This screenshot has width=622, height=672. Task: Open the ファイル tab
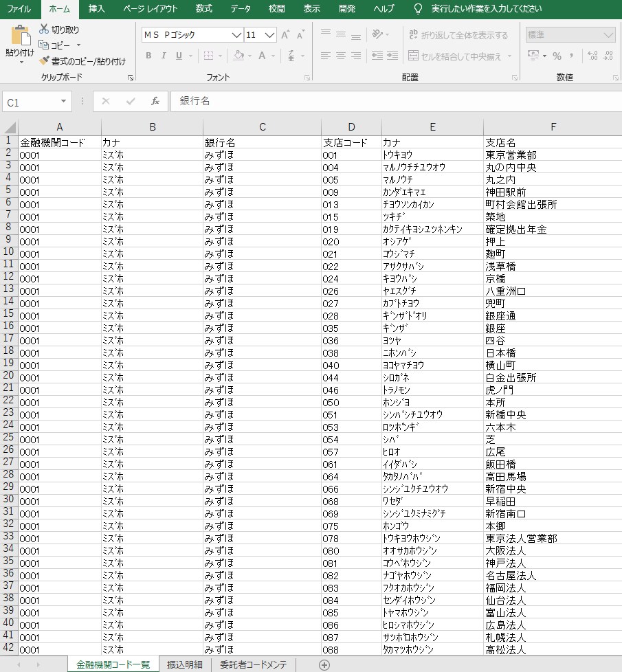point(19,9)
